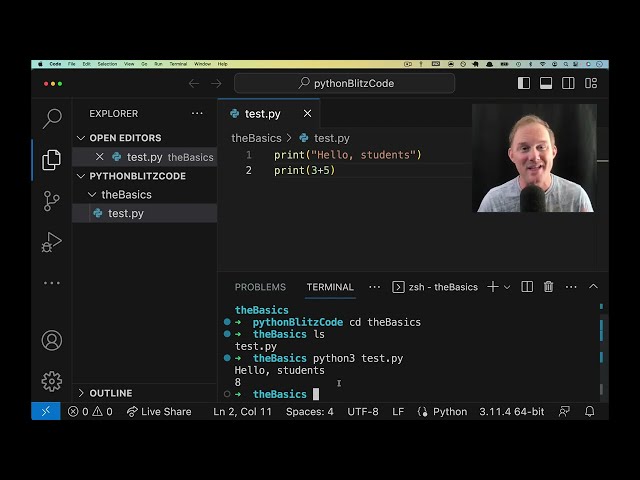Viewport: 640px width, 480px height.
Task: Switch to the PROBLEMS panel tab
Action: click(260, 287)
